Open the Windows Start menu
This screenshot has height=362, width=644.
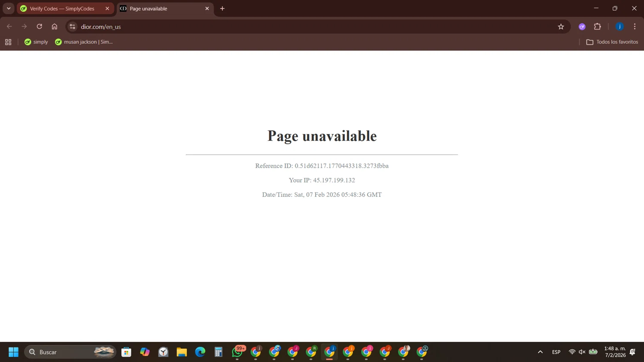click(13, 352)
